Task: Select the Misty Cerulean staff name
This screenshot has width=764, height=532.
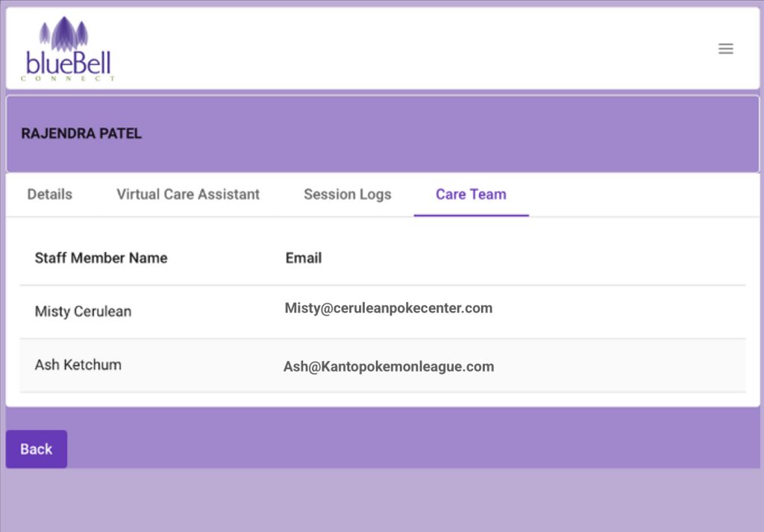Action: 83,312
